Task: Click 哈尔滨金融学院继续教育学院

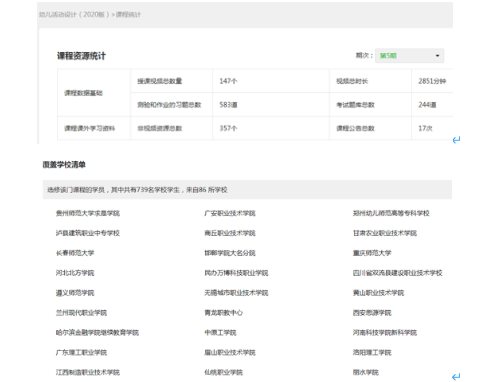Action: pos(97,332)
